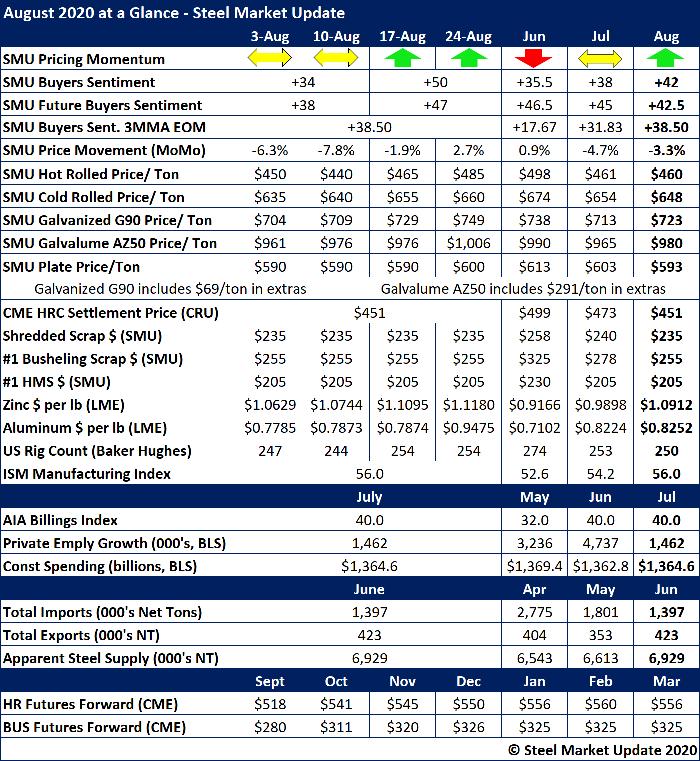Select the 'US Rig Count (Baker Hughes)' label
The height and width of the screenshot is (761, 700).
point(97,451)
